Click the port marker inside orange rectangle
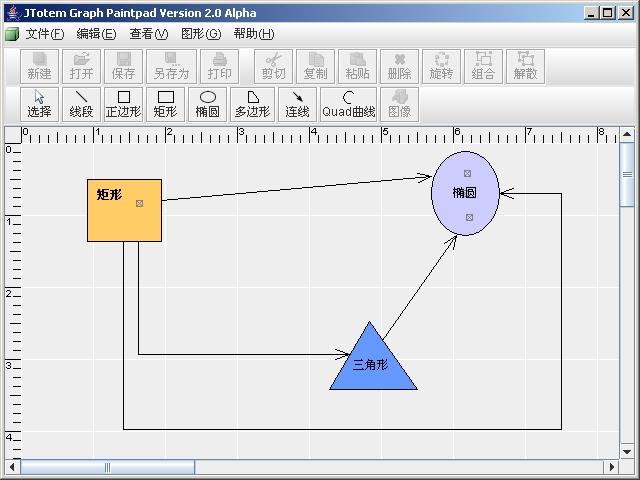 (140, 203)
